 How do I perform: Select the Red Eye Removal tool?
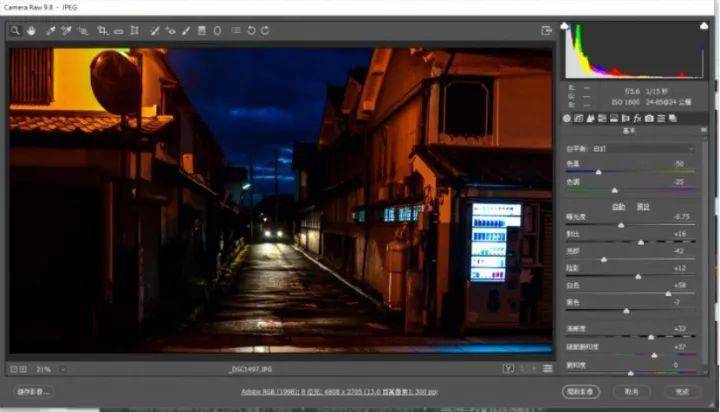(170, 31)
